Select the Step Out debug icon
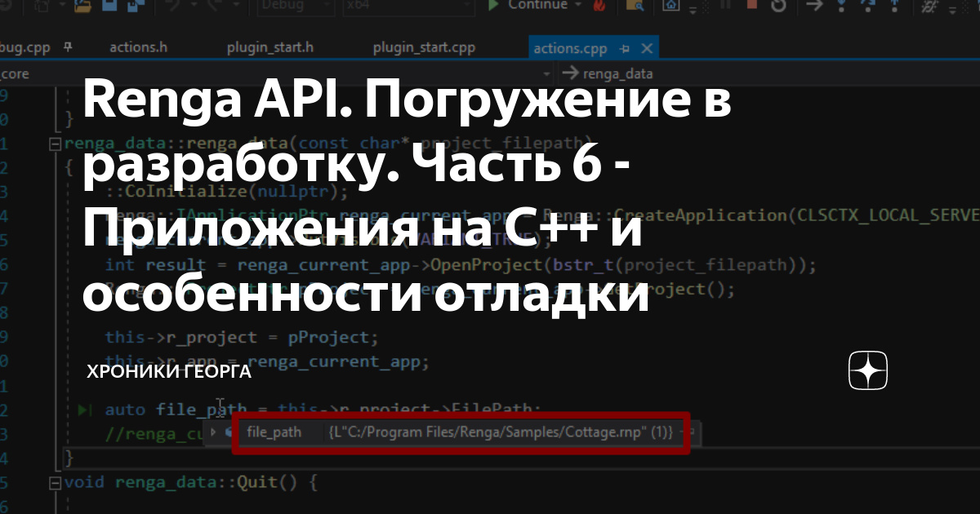This screenshot has height=514, width=980. pos(894,6)
